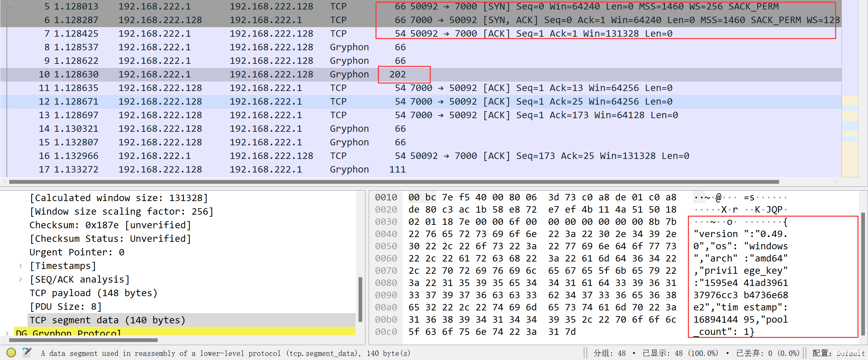Image resolution: width=868 pixels, height=360 pixels.
Task: Select the TCP payload (148 bytes) field
Action: click(93, 293)
